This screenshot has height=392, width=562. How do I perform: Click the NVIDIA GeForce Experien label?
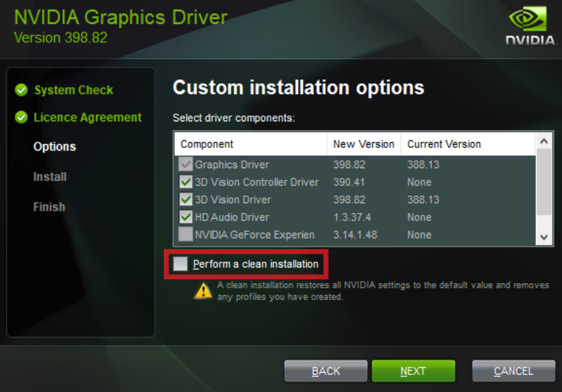254,235
